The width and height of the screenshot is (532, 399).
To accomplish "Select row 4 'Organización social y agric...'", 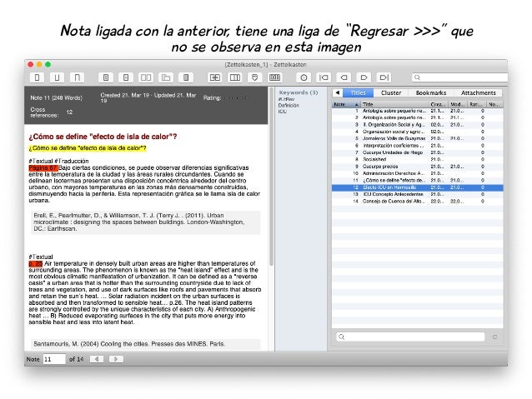I will (417, 132).
